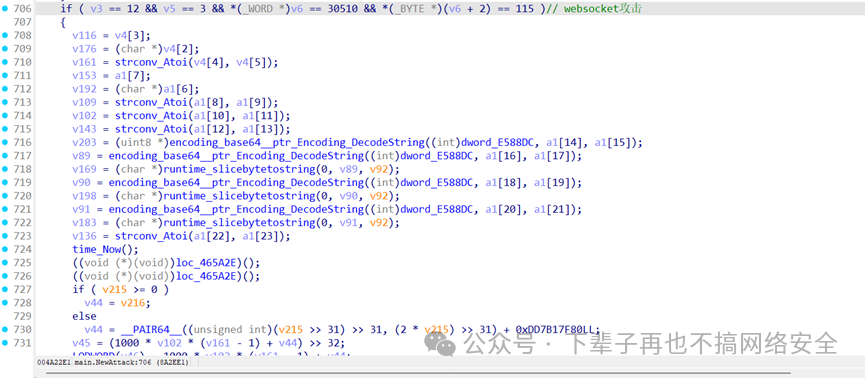Click the blue dot beside line 712
The image size is (865, 378).
point(5,89)
